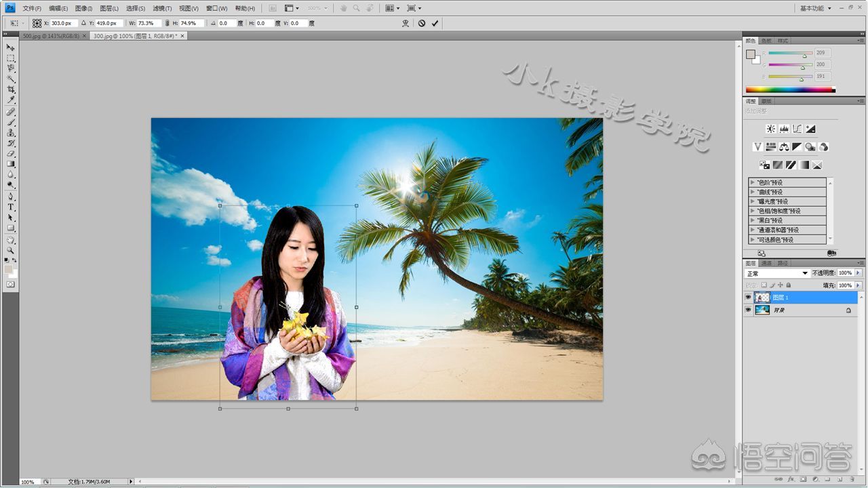This screenshot has width=868, height=488.
Task: Select the Crop tool
Action: [11, 89]
